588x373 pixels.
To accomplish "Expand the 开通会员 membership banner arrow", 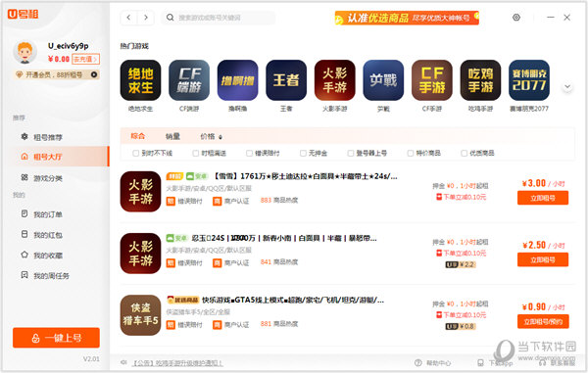I will (x=94, y=74).
